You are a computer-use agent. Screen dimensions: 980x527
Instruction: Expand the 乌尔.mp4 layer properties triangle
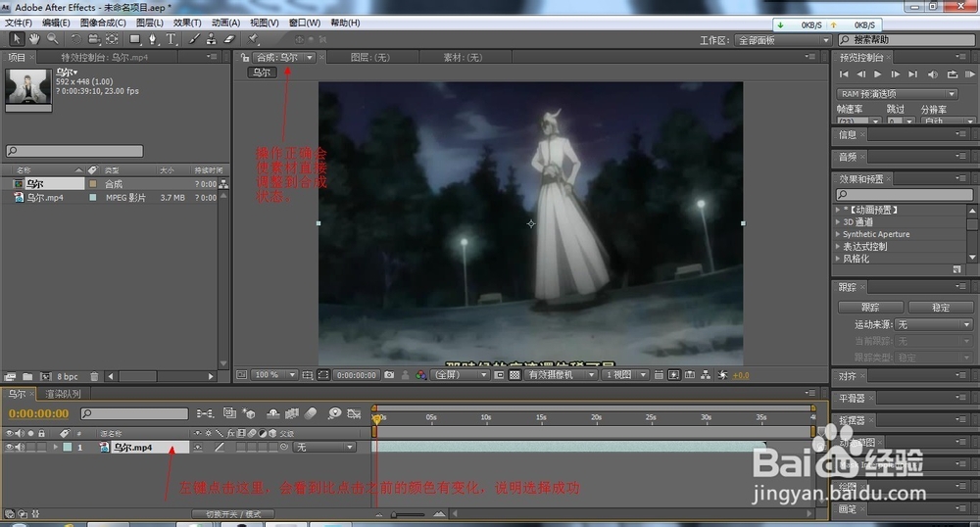[x=56, y=447]
